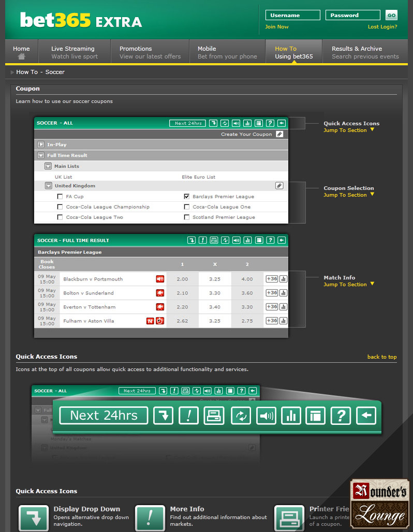The image size is (413, 532).
Task: Click the large More Info exclamation icon at the bottom
Action: [150, 518]
